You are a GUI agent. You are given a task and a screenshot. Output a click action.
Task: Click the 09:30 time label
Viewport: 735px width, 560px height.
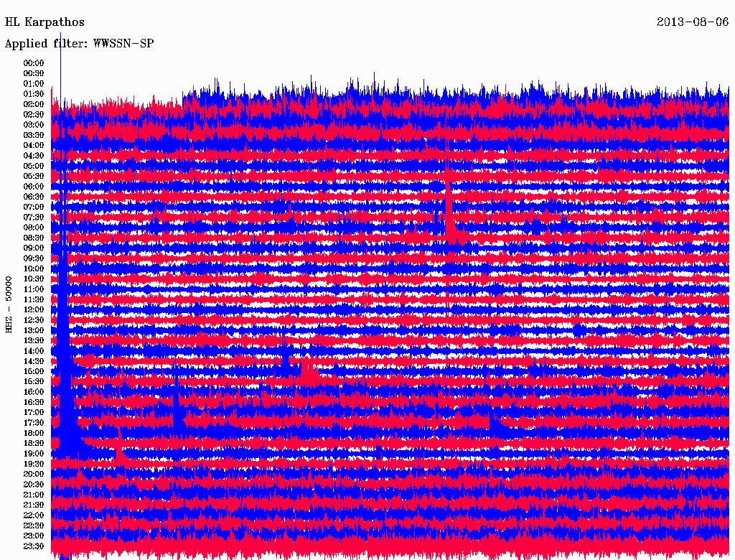34,258
